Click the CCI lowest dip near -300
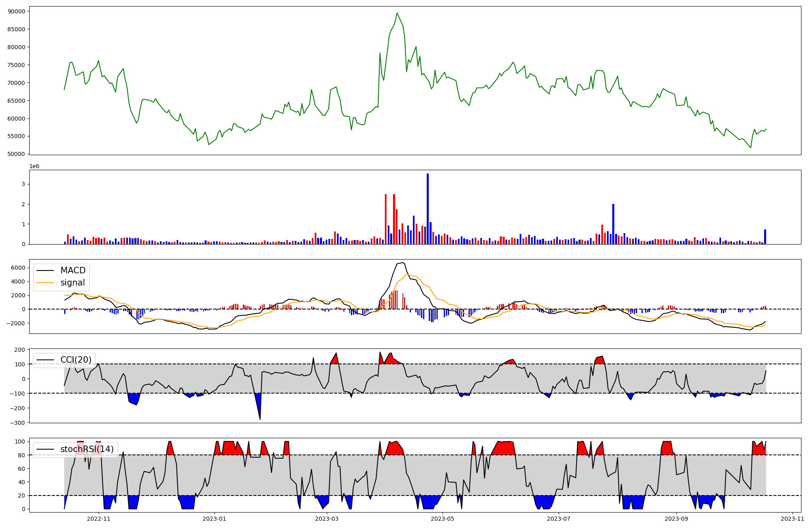812x528 pixels. (260, 419)
